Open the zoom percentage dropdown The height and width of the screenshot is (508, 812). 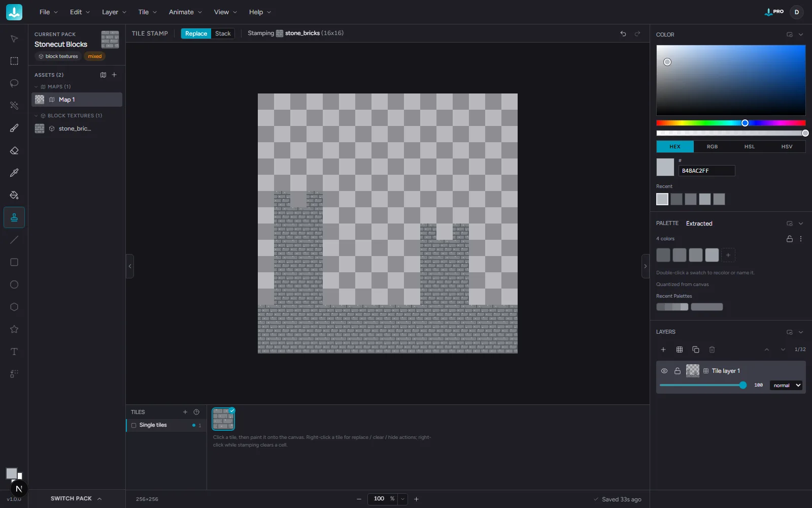point(403,499)
